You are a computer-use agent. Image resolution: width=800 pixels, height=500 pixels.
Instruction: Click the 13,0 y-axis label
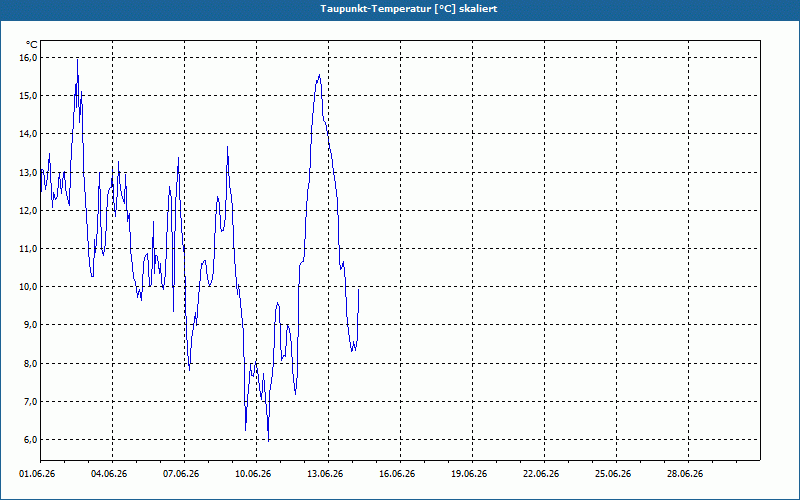click(28, 172)
